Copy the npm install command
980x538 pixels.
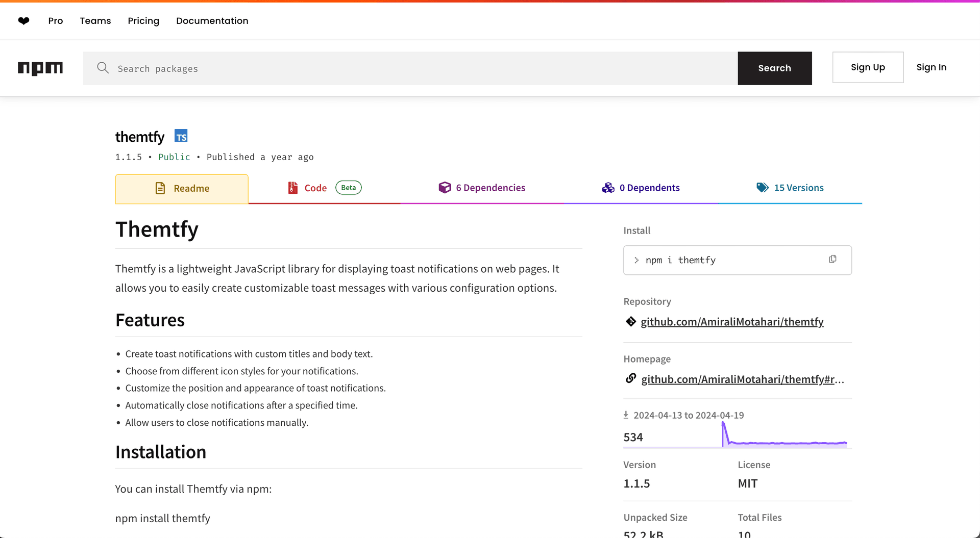point(832,260)
